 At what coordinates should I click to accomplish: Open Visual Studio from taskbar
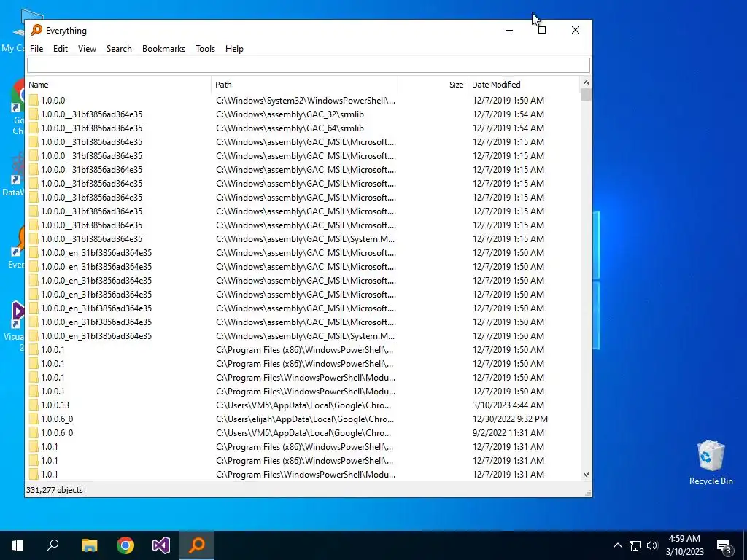tap(161, 545)
